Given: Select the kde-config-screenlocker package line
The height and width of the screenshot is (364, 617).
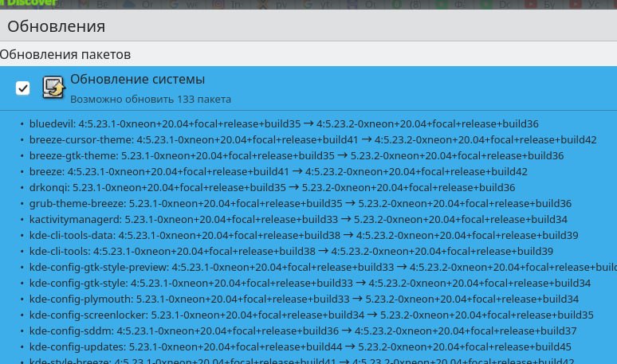Looking at the screenshot, I should [311, 315].
